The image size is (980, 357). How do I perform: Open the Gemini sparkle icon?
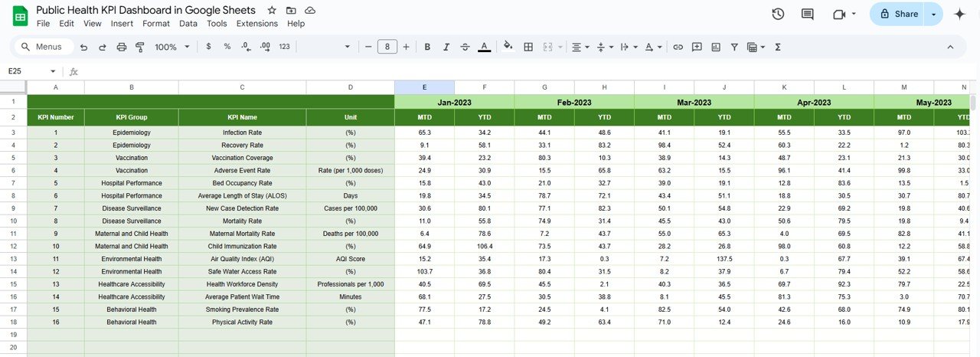(x=959, y=14)
